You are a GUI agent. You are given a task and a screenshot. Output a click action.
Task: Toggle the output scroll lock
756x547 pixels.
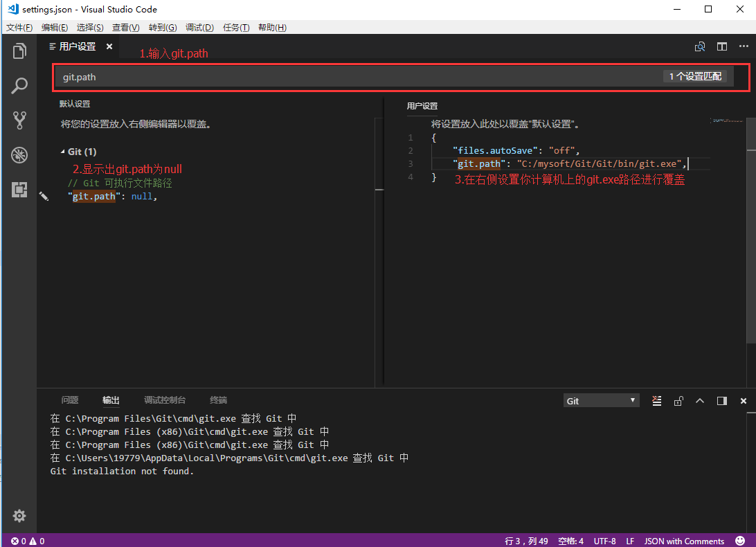point(678,401)
